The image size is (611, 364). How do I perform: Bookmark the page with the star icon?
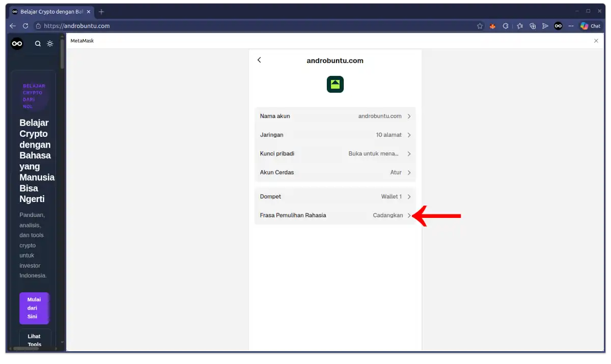(479, 26)
